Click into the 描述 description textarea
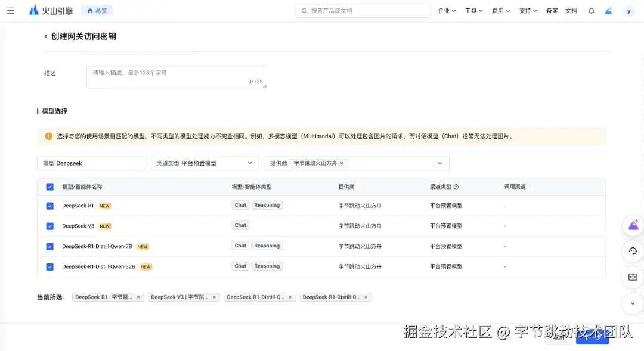 (177, 77)
